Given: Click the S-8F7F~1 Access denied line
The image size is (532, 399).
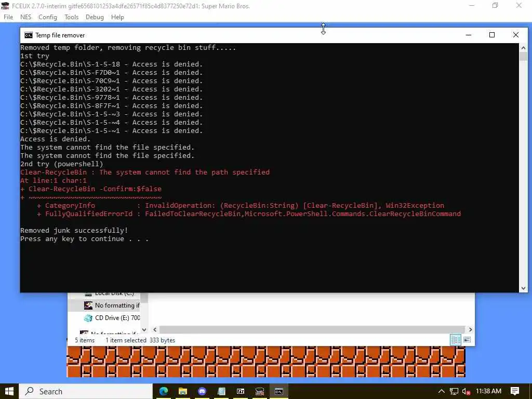Looking at the screenshot, I should (111, 106).
